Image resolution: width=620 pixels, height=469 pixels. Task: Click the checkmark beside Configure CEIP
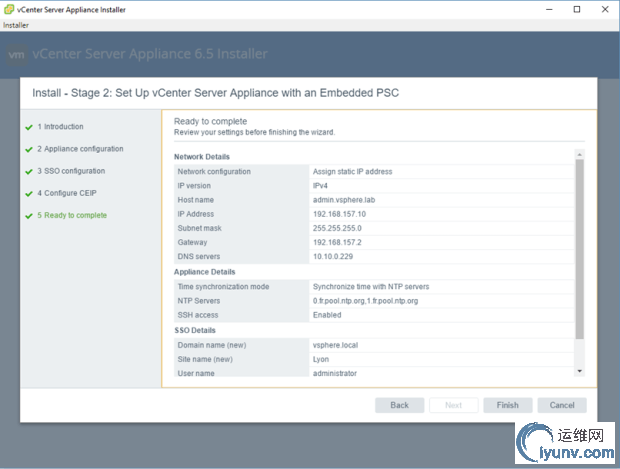click(x=29, y=194)
